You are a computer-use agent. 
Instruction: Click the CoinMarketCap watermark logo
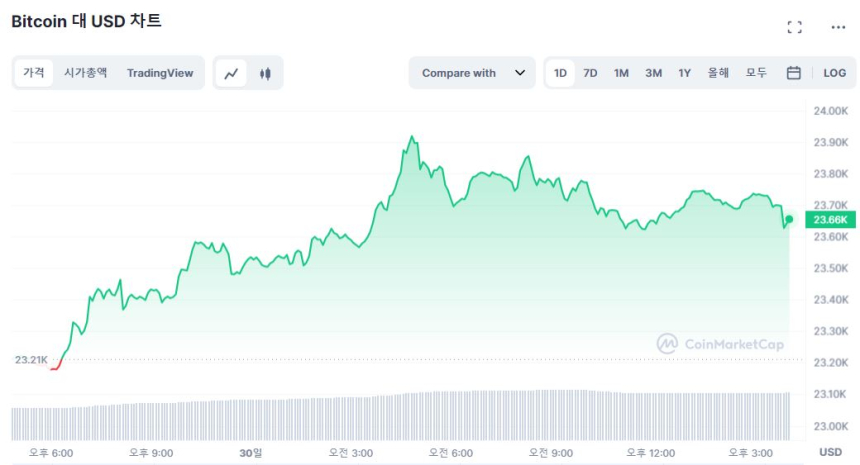pos(720,344)
